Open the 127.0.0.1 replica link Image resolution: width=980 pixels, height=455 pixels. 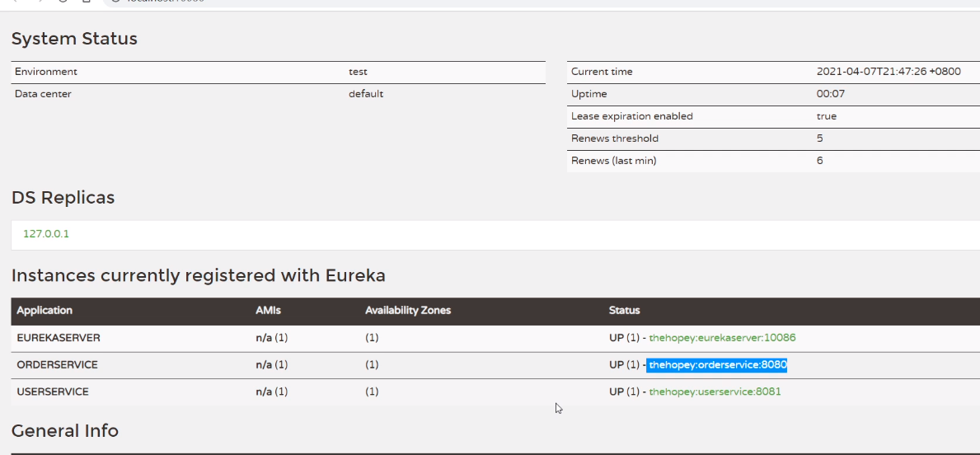[46, 233]
